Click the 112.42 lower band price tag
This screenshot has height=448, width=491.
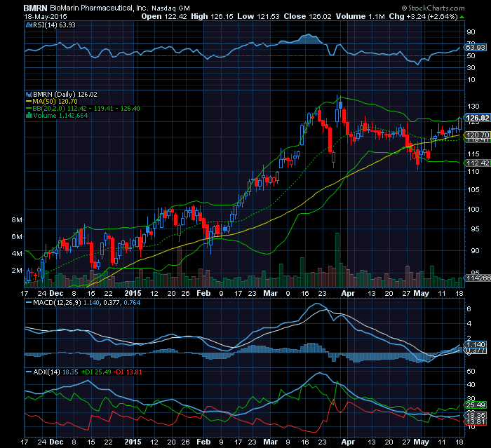tap(478, 163)
